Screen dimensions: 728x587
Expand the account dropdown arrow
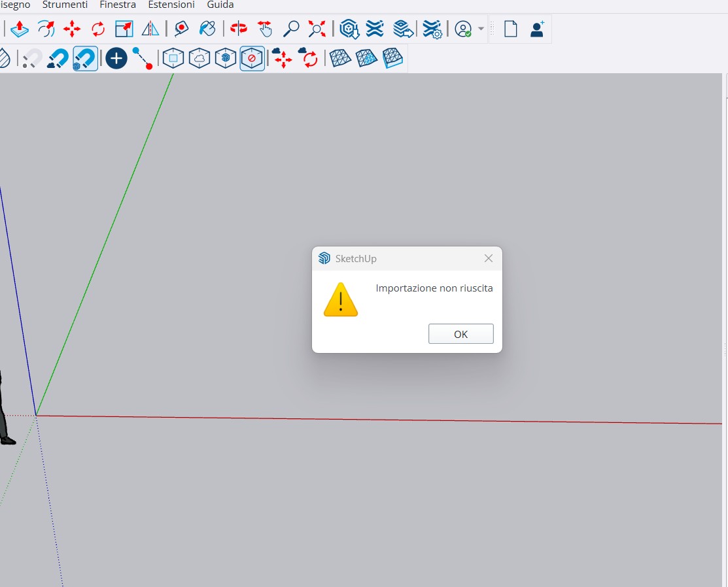coord(481,29)
